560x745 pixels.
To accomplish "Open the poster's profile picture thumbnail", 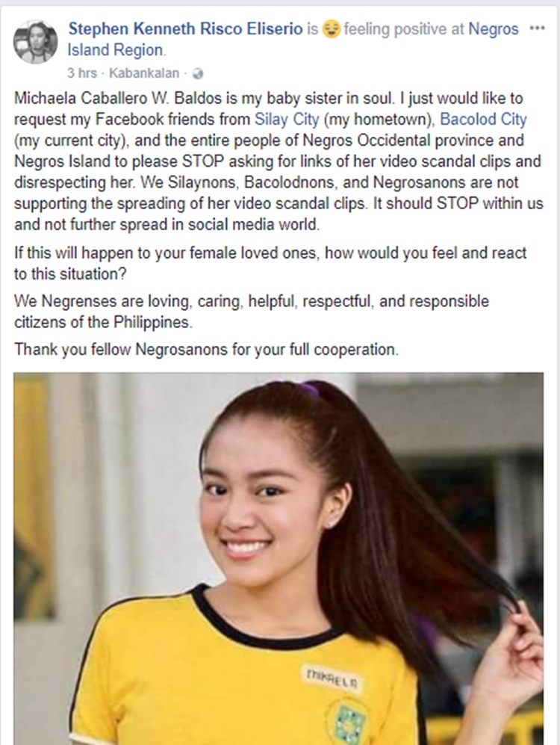I will (36, 42).
